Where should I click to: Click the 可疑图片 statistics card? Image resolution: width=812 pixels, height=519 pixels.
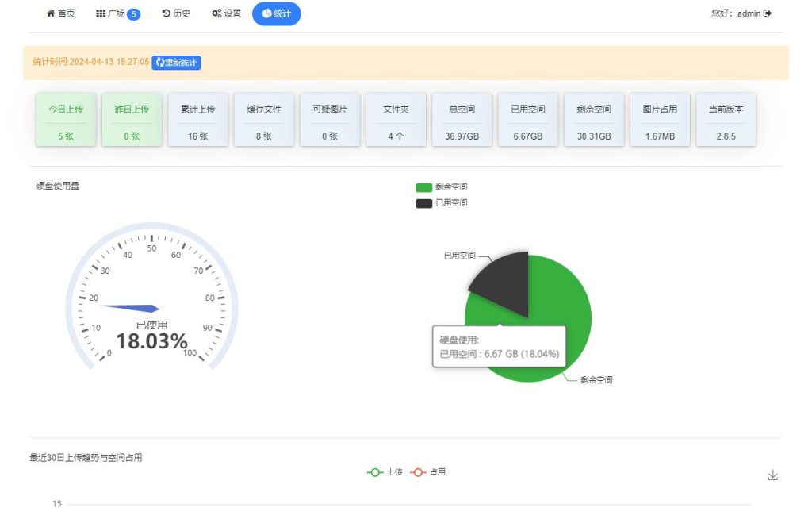pos(330,119)
